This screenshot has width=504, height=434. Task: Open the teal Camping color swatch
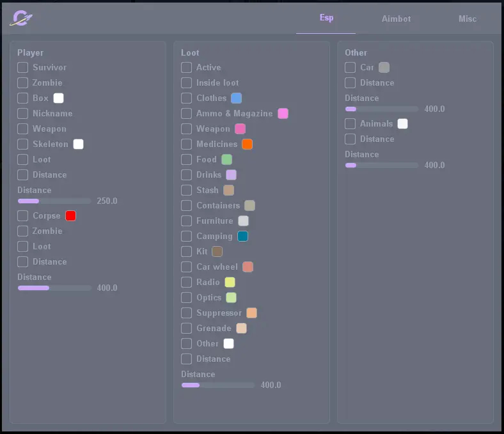tap(242, 236)
